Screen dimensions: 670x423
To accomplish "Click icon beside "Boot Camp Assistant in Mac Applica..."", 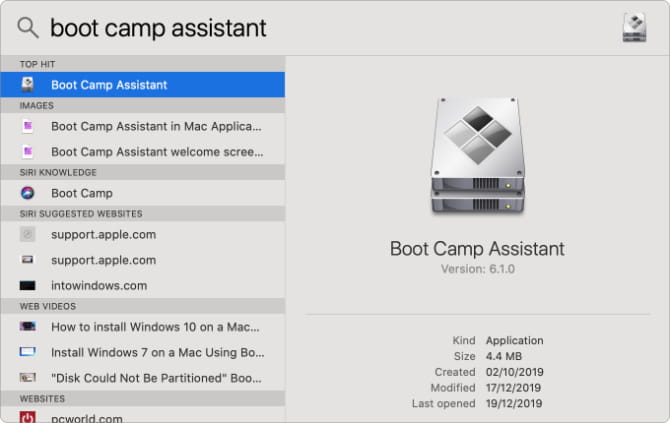I will point(28,126).
